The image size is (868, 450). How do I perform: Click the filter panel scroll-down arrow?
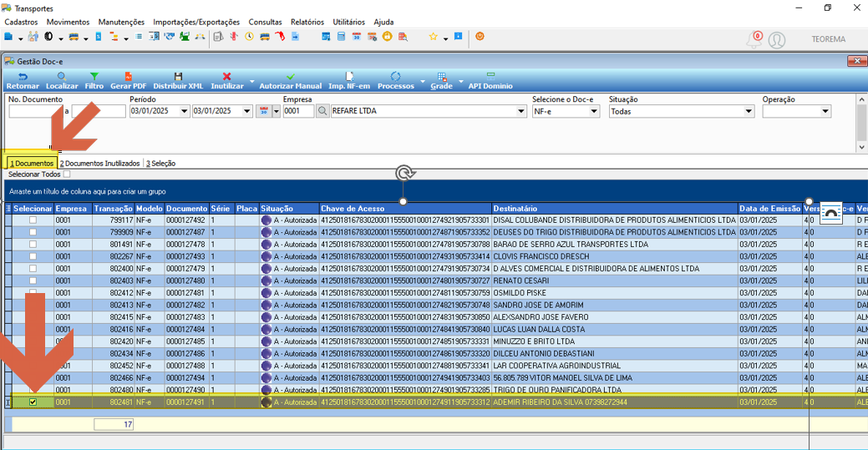[861, 147]
